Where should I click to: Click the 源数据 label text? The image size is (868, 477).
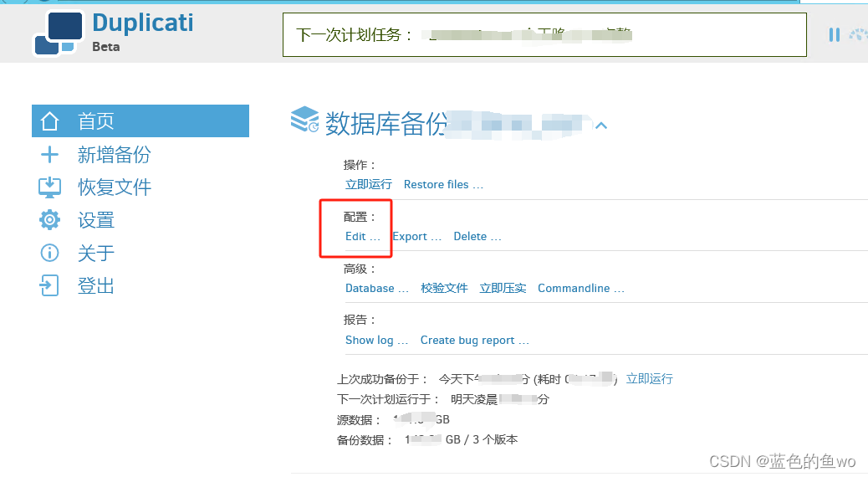point(359,420)
